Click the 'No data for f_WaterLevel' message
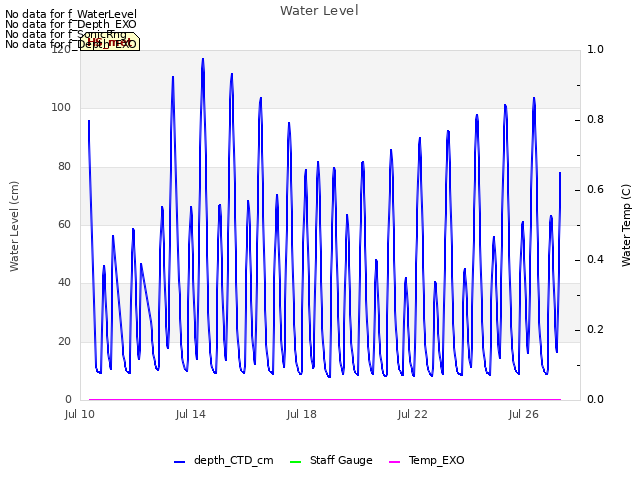Screen dimensions: 640x480 [71, 14]
